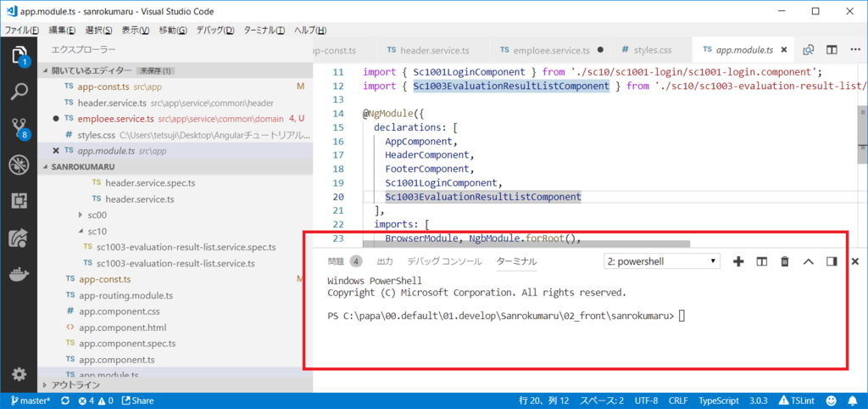
Task: Close the terminal panel
Action: pyautogui.click(x=854, y=261)
